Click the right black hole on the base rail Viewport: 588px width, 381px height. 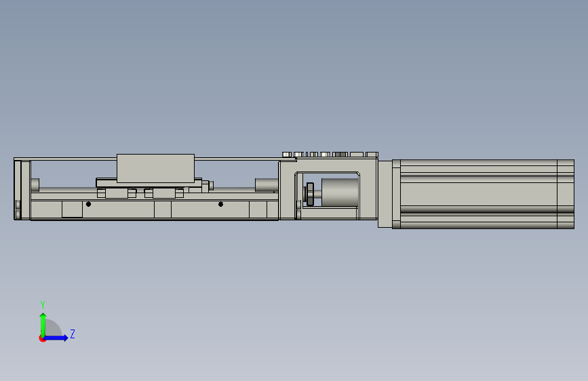click(220, 204)
